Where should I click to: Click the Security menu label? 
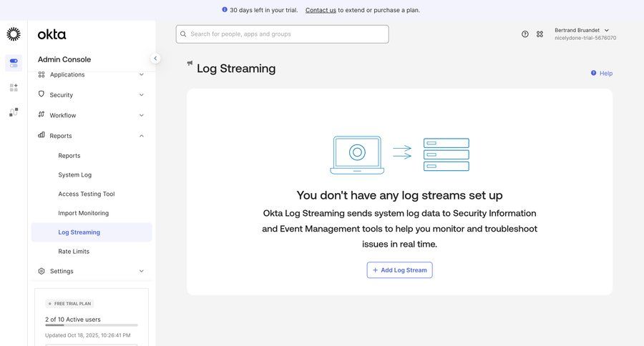point(62,95)
